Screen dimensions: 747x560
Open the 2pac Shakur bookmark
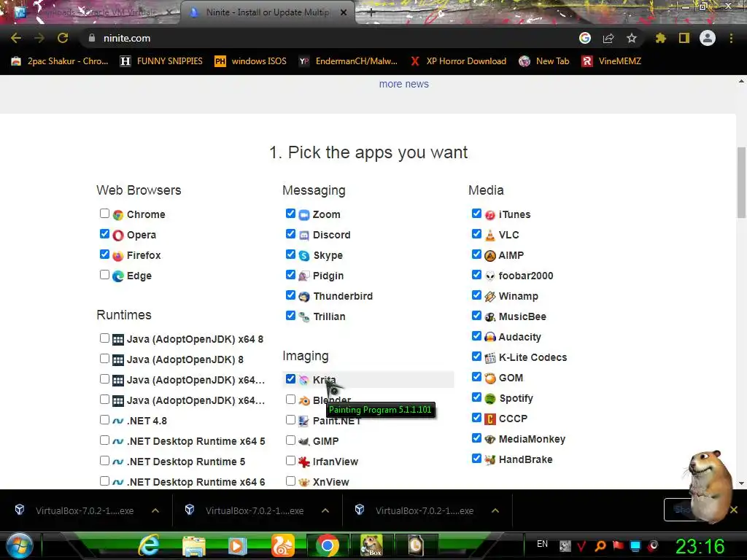point(60,61)
